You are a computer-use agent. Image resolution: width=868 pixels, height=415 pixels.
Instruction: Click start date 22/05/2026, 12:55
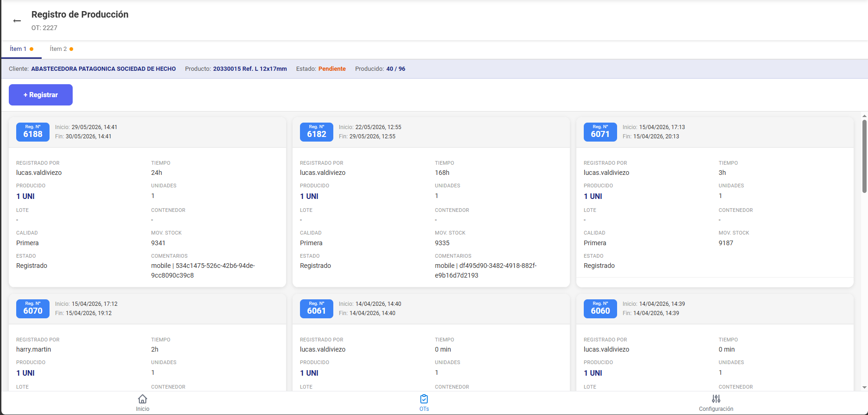[378, 127]
